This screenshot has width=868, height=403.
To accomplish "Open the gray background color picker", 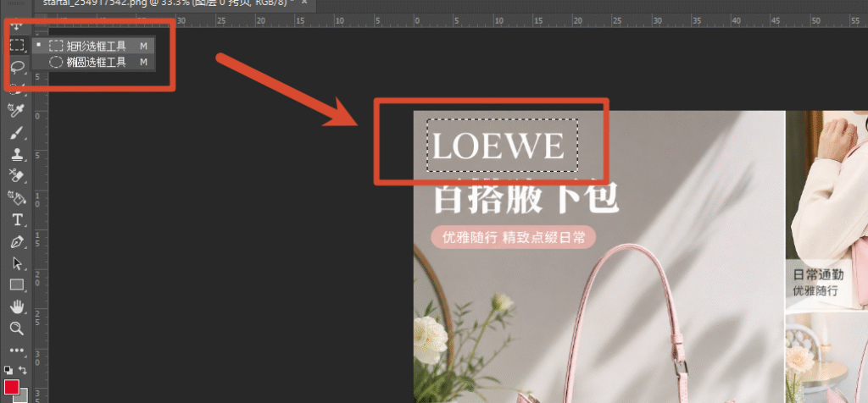I will [22, 396].
